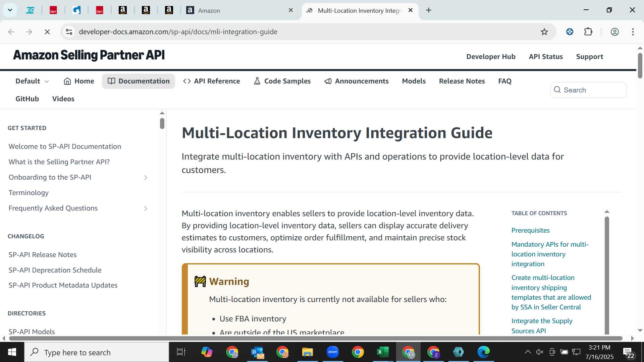Screen dimensions: 644x362
Task: Open Welcome to SP-API Documentation
Action: pyautogui.click(x=65, y=146)
